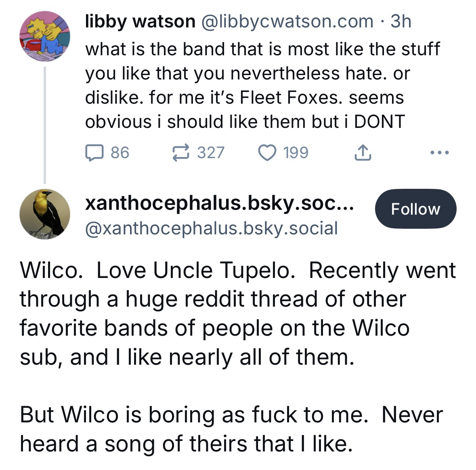The image size is (476, 470).
Task: Open the three-dot more options menu
Action: (x=439, y=152)
